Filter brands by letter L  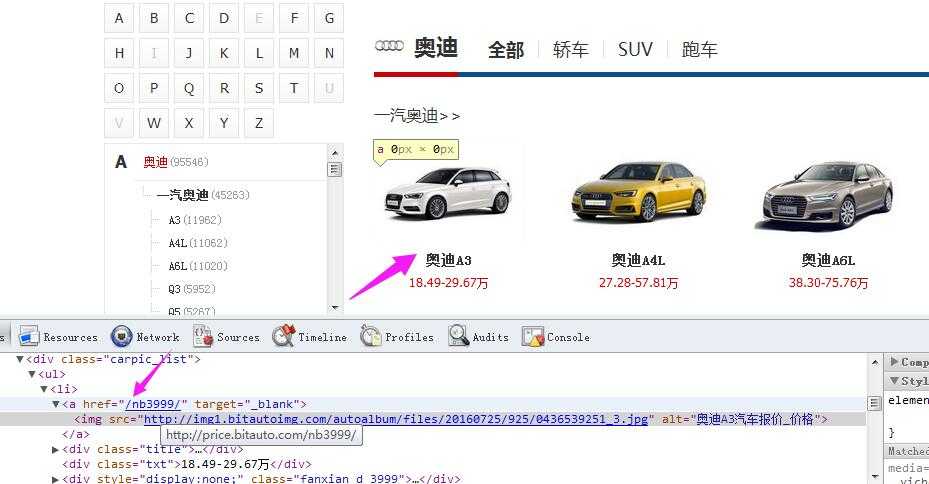coord(259,53)
